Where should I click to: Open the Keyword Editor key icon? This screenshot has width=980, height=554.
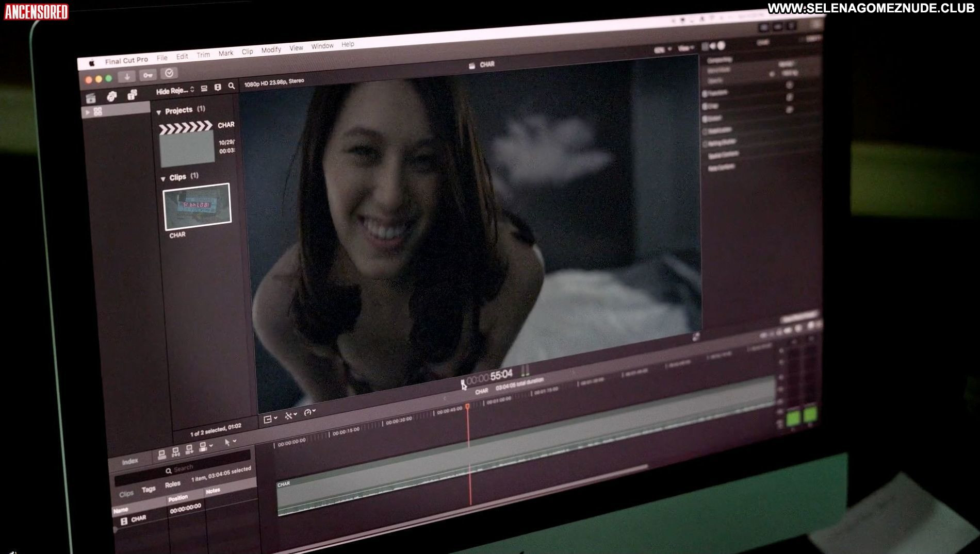coord(148,75)
